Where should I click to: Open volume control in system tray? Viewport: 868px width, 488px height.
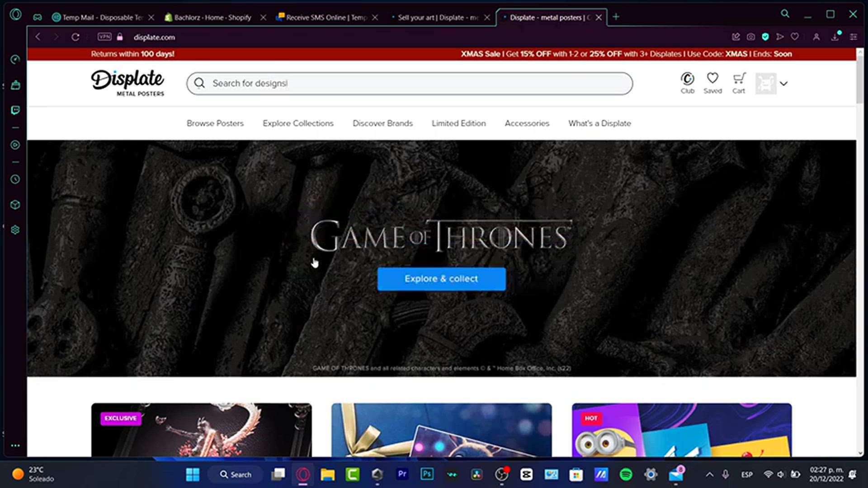point(781,474)
